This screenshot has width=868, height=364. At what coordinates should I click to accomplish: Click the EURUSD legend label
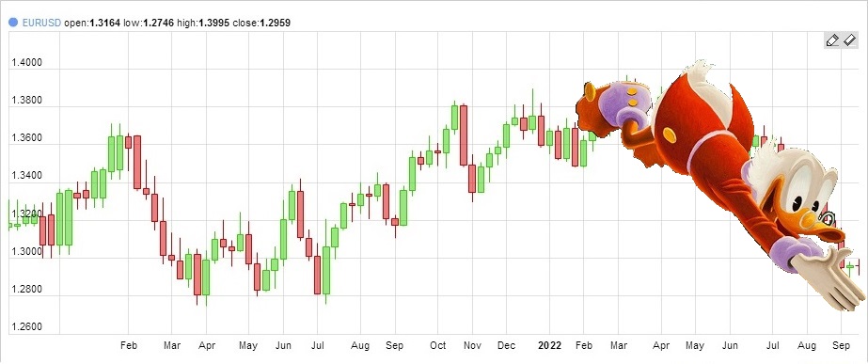click(41, 23)
